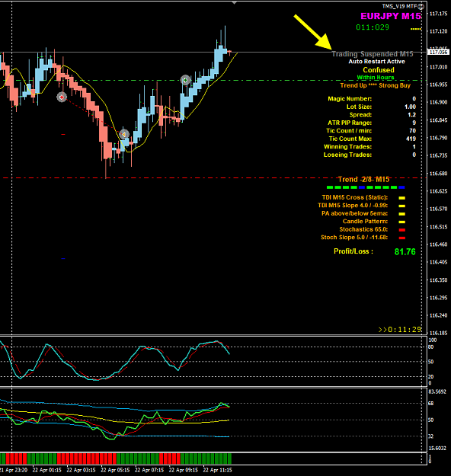Click the Trend -2/8- M15 heading

coord(364,180)
